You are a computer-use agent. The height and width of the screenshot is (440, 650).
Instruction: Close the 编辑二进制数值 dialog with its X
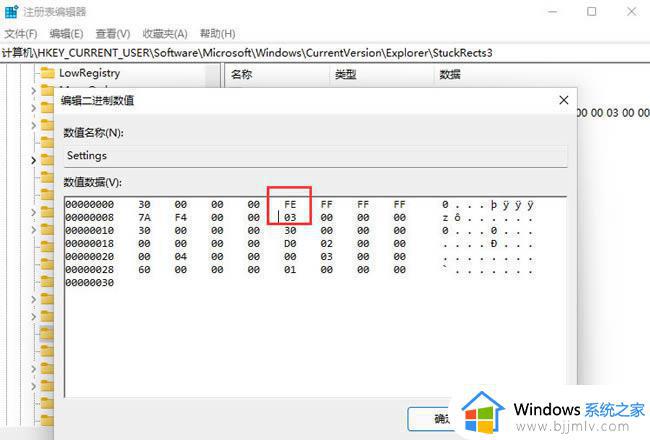(563, 100)
